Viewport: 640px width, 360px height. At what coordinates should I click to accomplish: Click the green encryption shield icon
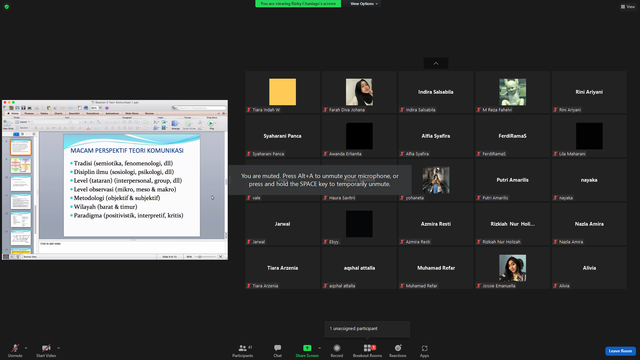(x=7, y=7)
